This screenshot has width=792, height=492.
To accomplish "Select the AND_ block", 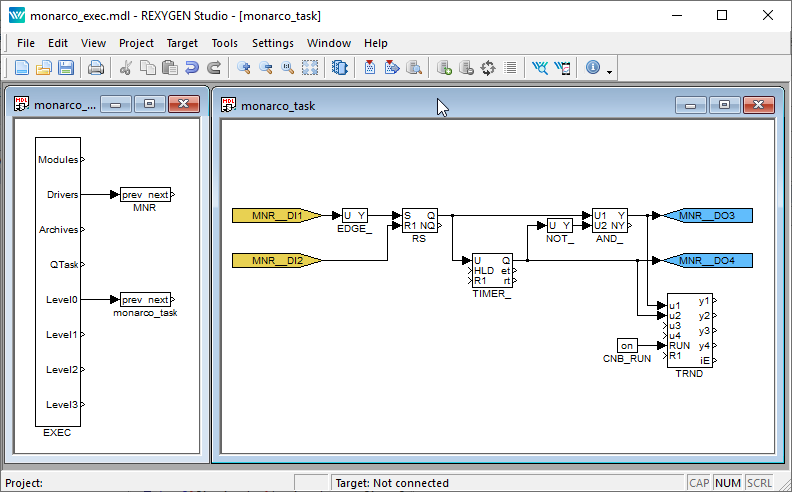I will (610, 221).
